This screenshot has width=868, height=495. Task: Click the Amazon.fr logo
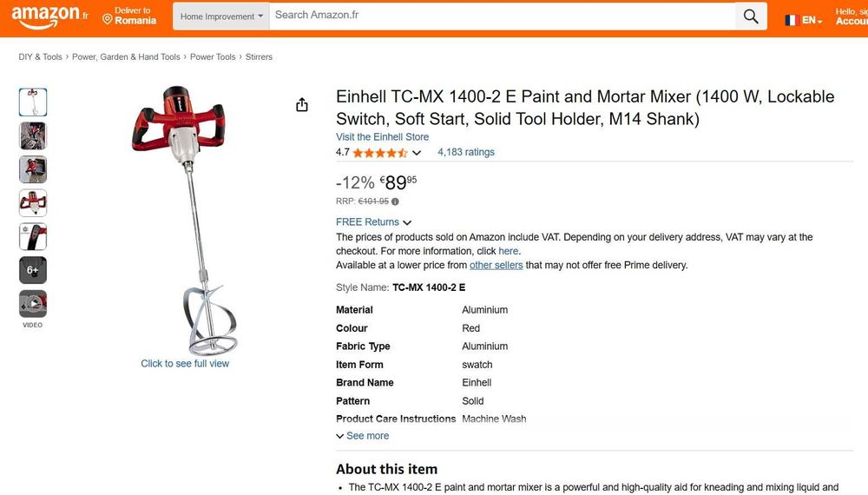(x=49, y=16)
